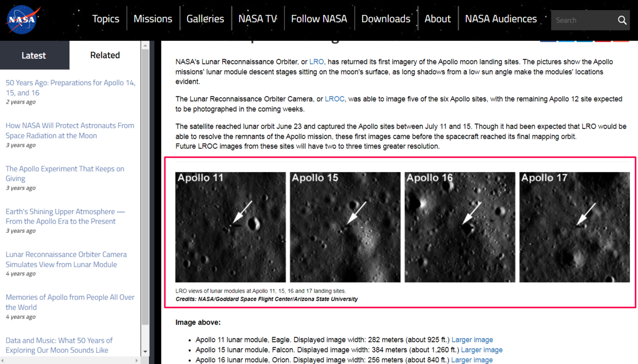
Task: Click the Apollo 11 landing site image
Action: coord(231,227)
